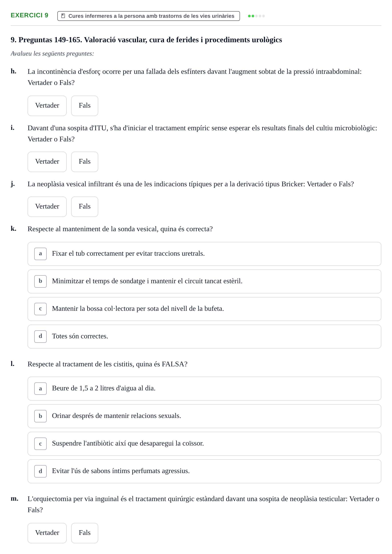The image size is (392, 554).
Task: Open the Cures infermeres topic tag
Action: [x=148, y=16]
